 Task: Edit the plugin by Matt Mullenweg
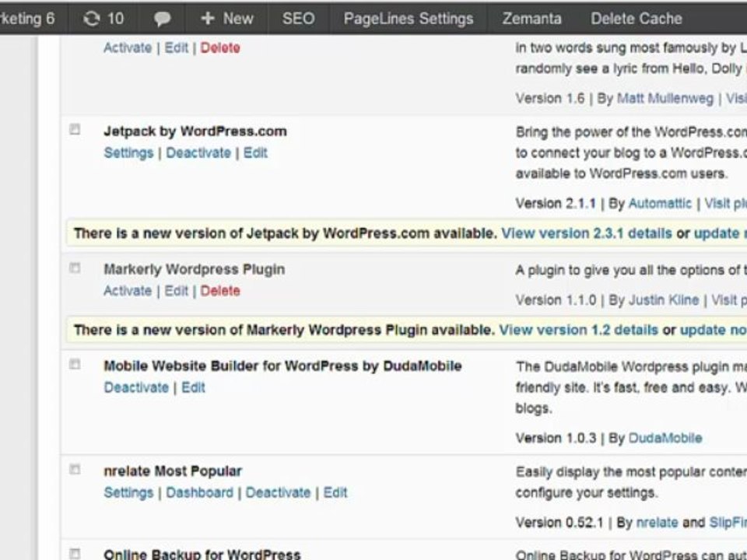coord(177,47)
